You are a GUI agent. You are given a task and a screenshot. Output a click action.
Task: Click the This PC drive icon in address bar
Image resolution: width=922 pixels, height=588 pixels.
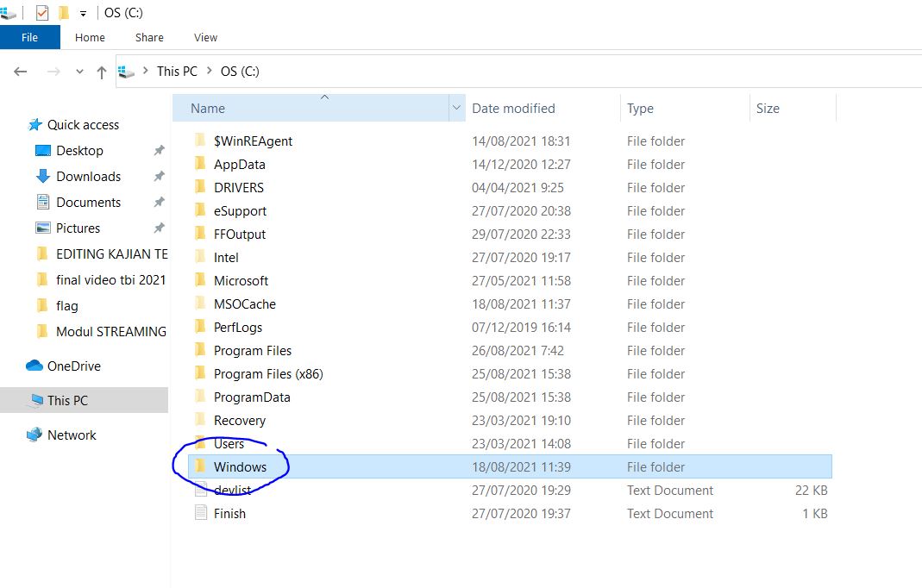[x=124, y=71]
